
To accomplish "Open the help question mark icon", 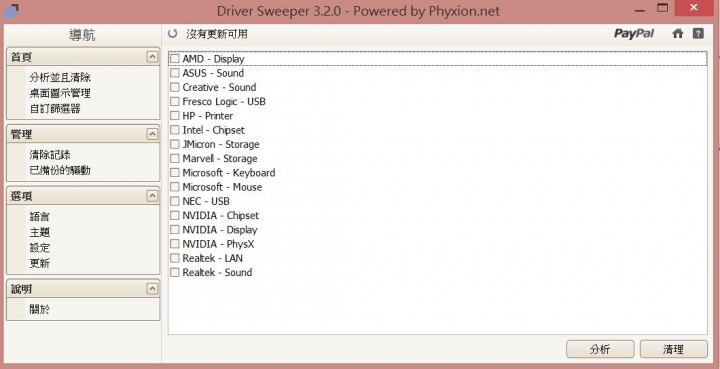I will (x=698, y=34).
